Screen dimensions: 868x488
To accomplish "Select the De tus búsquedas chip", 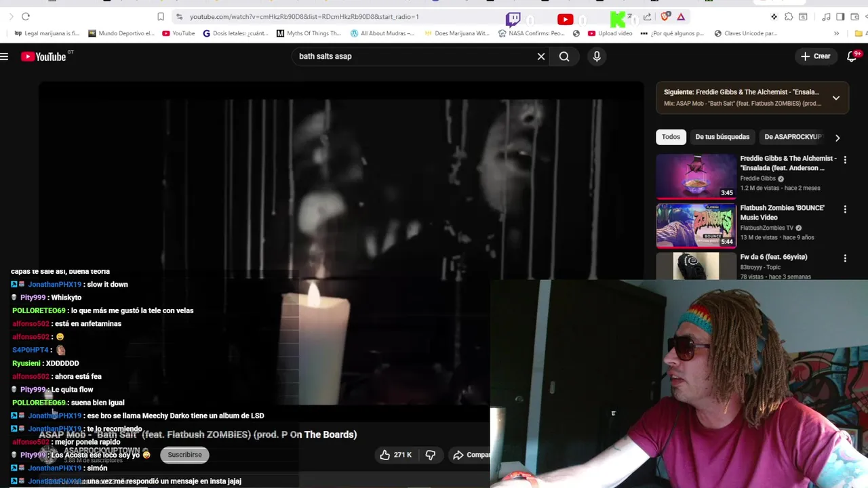I will (x=722, y=137).
